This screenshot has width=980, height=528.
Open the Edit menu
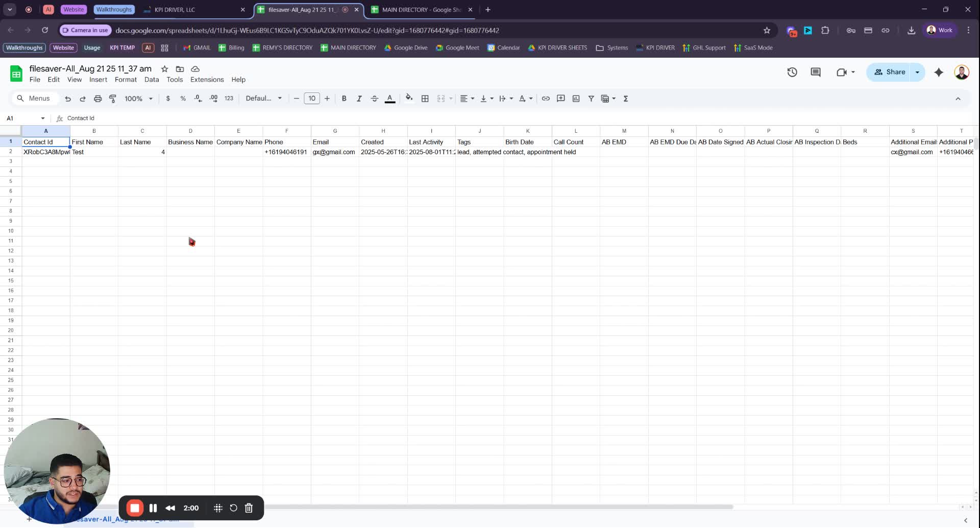coord(54,80)
